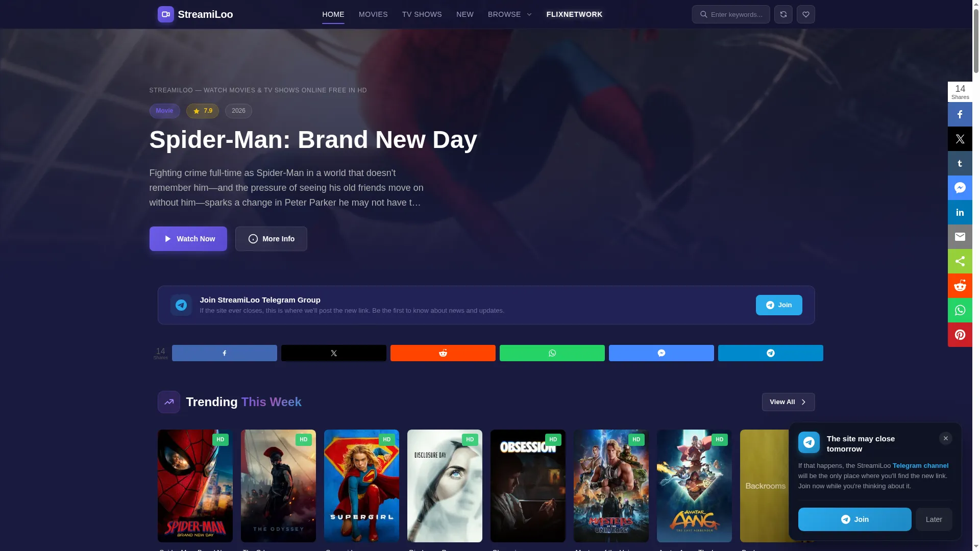Open the Disclosure Day poster
Viewport: 980px width, 551px height.
tap(445, 486)
